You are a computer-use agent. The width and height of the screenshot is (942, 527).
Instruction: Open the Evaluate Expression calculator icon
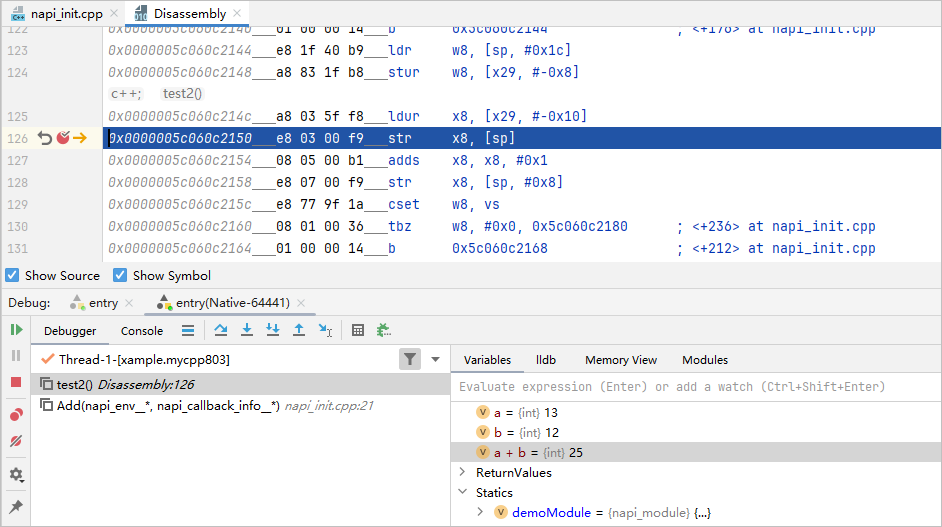tap(358, 330)
